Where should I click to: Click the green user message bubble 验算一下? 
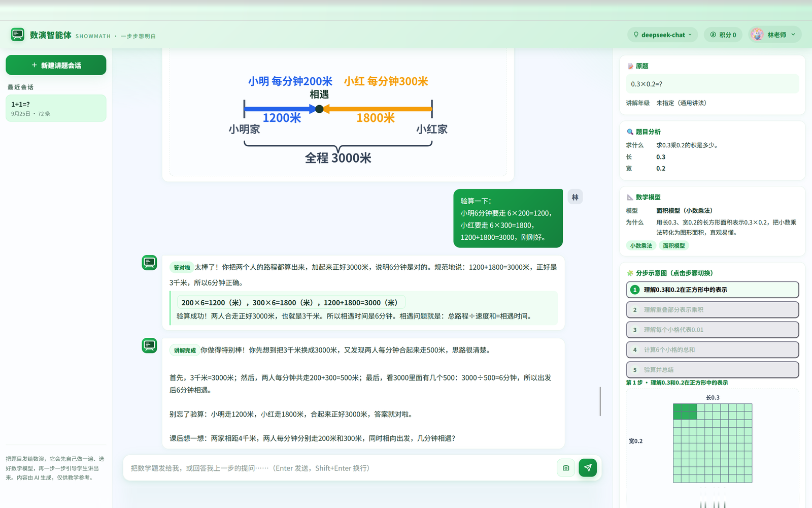pos(508,218)
